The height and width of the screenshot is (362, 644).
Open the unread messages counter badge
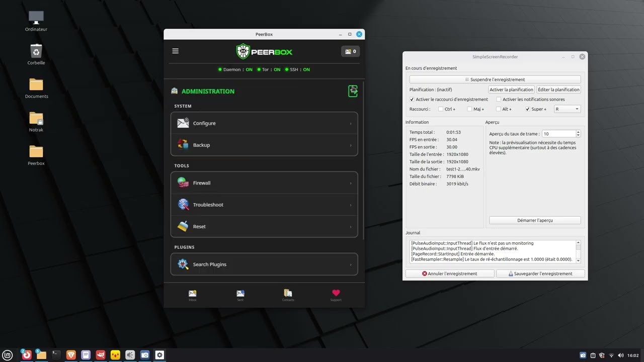(x=350, y=51)
